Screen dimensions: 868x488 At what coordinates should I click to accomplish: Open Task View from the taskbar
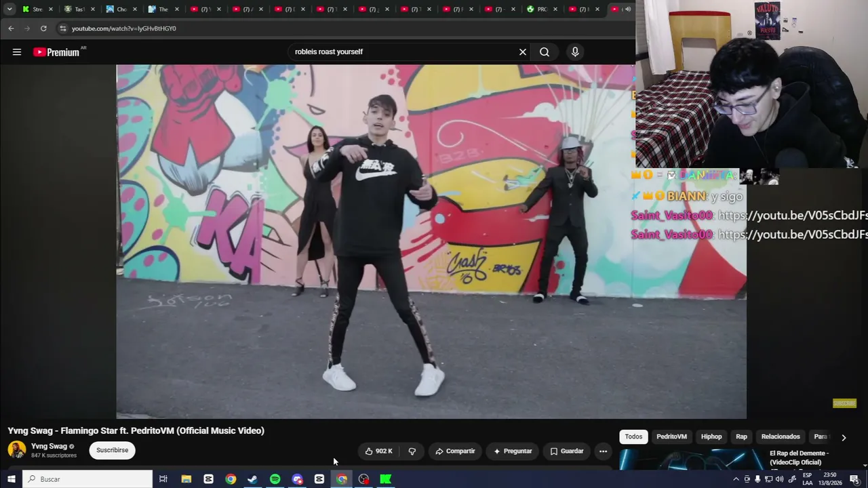point(163,479)
